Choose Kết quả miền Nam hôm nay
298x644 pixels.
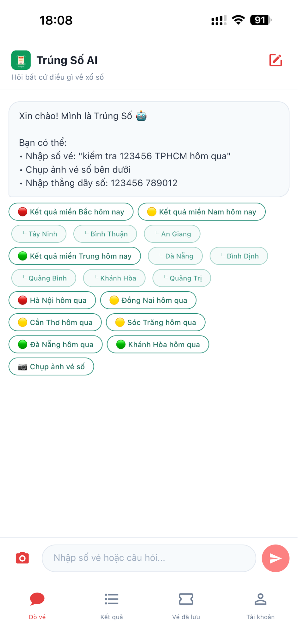pos(202,212)
